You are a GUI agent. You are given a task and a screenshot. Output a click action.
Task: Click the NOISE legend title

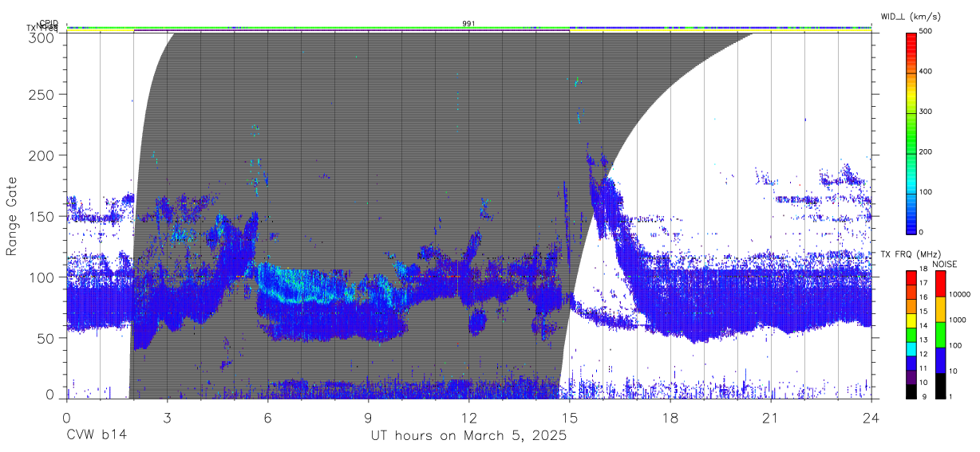[946, 264]
